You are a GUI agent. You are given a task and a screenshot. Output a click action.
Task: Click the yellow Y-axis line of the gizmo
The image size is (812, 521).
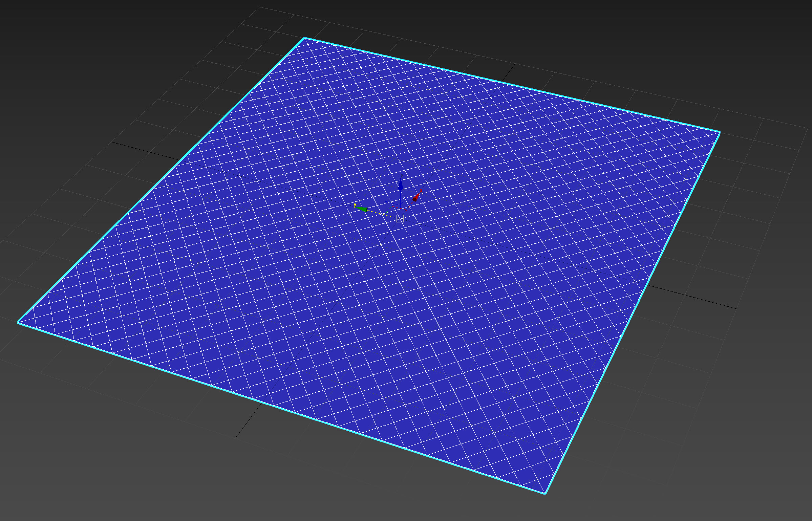click(376, 212)
